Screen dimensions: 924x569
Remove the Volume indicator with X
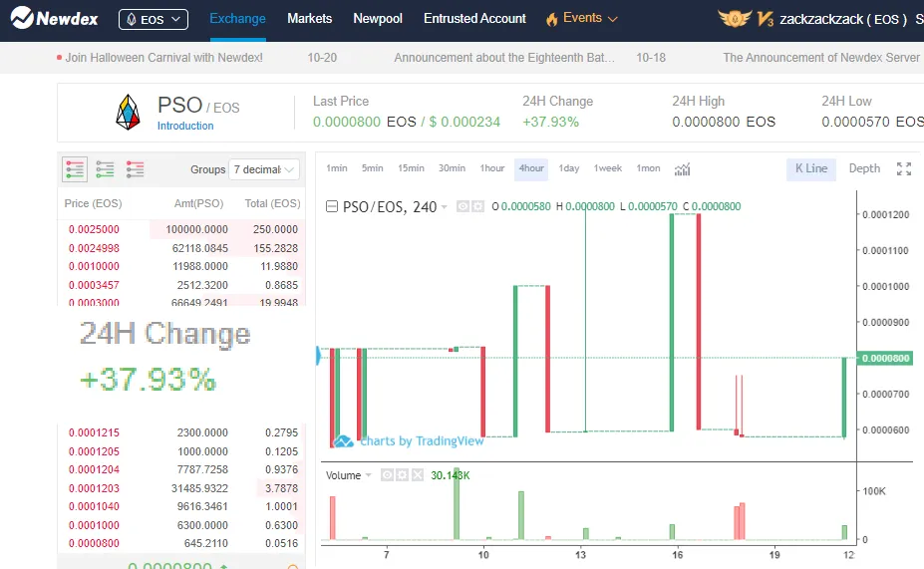pos(418,475)
